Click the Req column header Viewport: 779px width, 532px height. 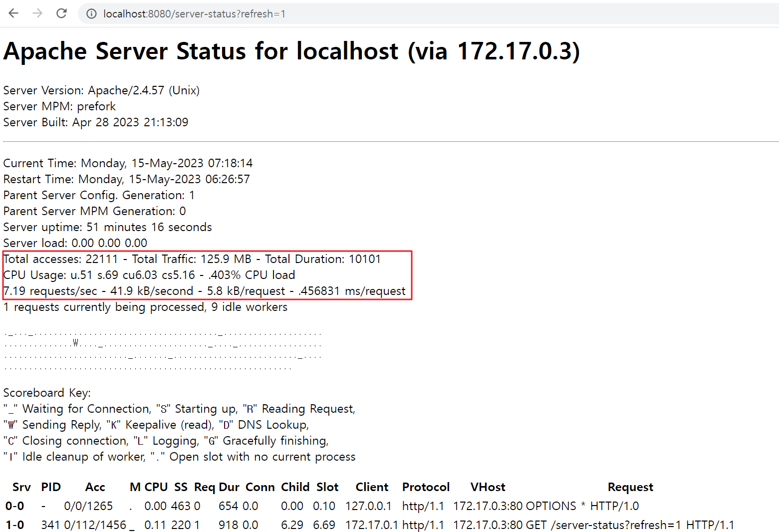pos(205,487)
